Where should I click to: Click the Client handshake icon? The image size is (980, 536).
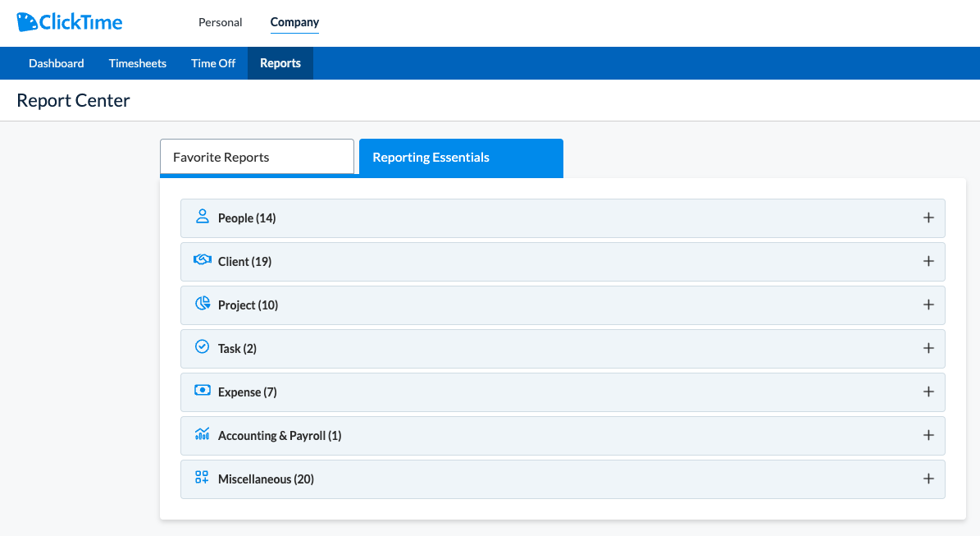202,259
